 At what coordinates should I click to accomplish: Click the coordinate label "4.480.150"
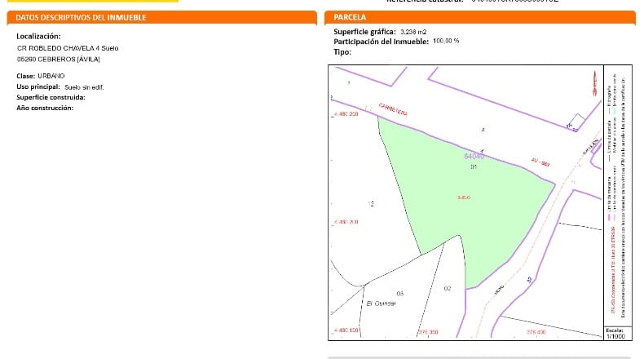346,330
